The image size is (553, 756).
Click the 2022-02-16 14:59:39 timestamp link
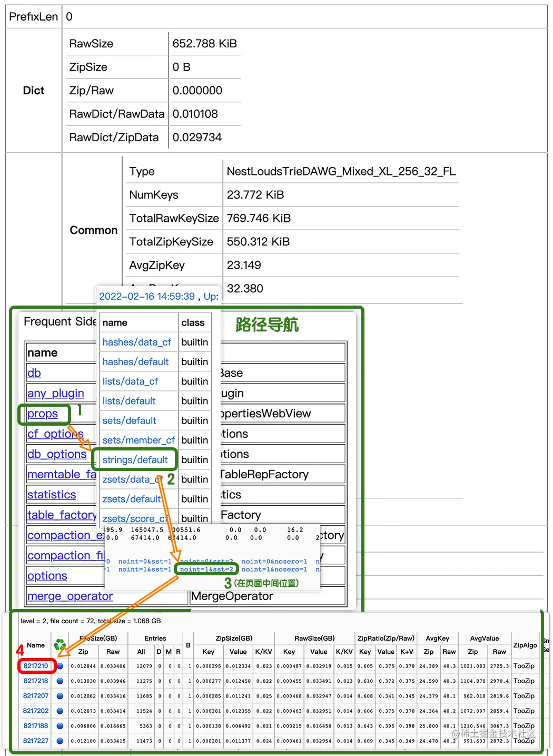(147, 297)
